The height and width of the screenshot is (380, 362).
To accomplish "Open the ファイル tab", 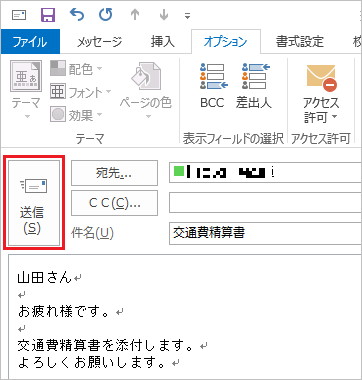I will coord(30,42).
